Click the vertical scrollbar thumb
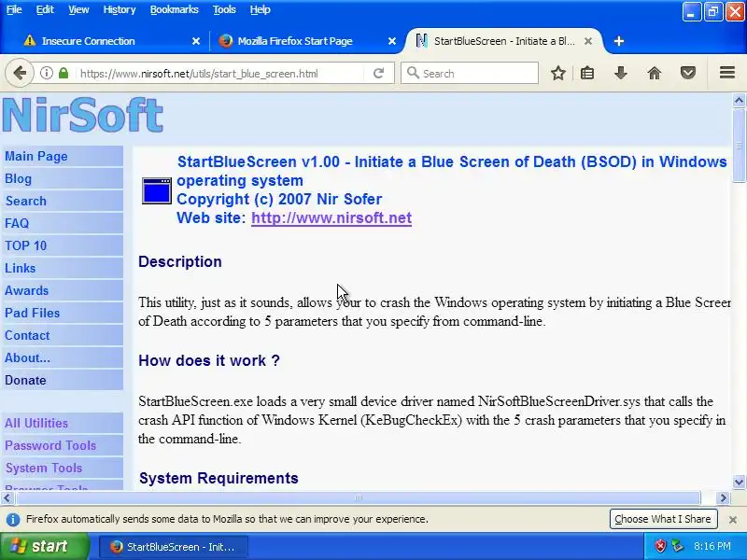The width and height of the screenshot is (747, 560). [739, 146]
